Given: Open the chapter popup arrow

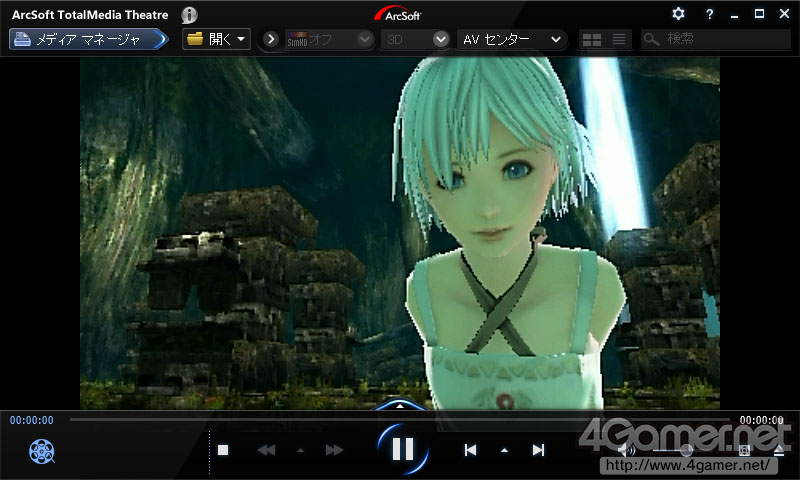Looking at the screenshot, I should 504,450.
